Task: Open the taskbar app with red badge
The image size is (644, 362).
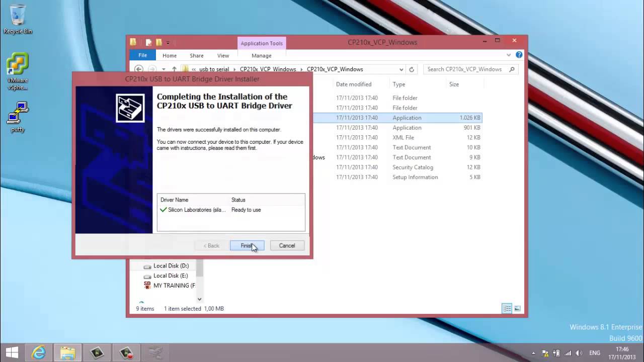Action: [x=126, y=352]
